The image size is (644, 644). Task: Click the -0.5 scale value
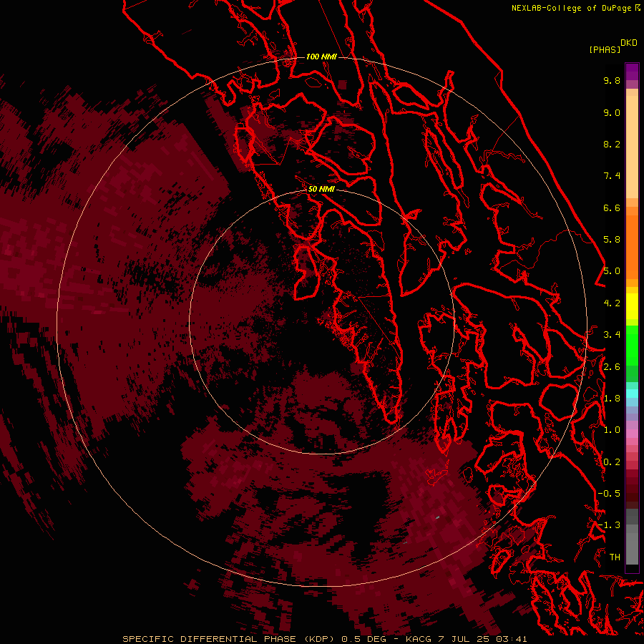pyautogui.click(x=609, y=494)
